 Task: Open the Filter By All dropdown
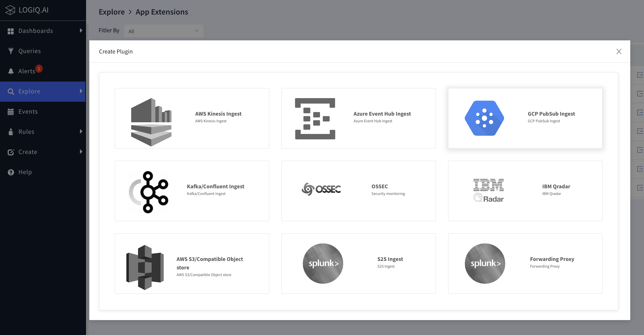[x=163, y=31]
